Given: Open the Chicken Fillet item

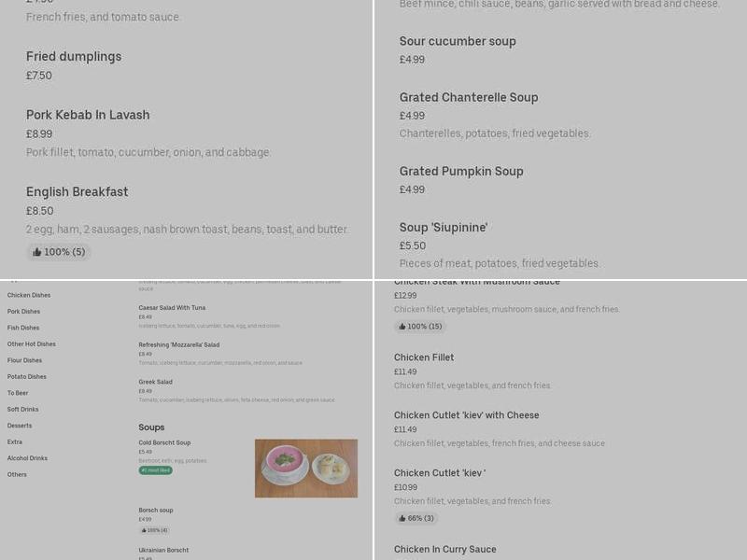Looking at the screenshot, I should tap(426, 357).
